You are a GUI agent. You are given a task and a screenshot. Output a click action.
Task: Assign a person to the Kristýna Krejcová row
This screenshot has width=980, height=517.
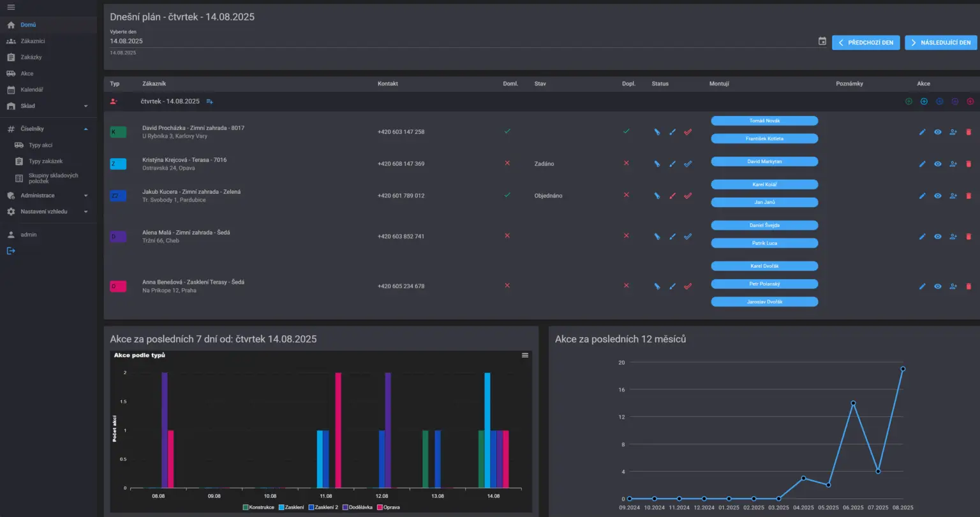pos(953,164)
